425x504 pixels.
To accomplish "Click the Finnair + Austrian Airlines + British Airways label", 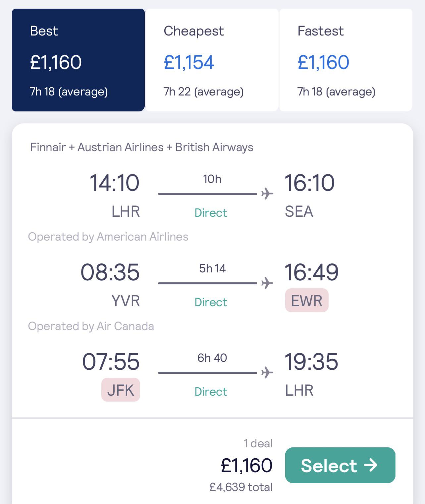I will [141, 147].
